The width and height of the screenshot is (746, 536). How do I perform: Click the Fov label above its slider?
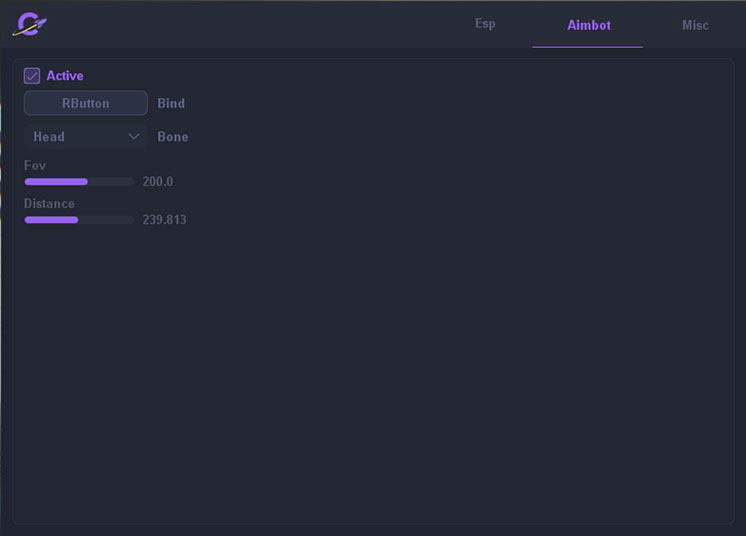click(x=35, y=165)
